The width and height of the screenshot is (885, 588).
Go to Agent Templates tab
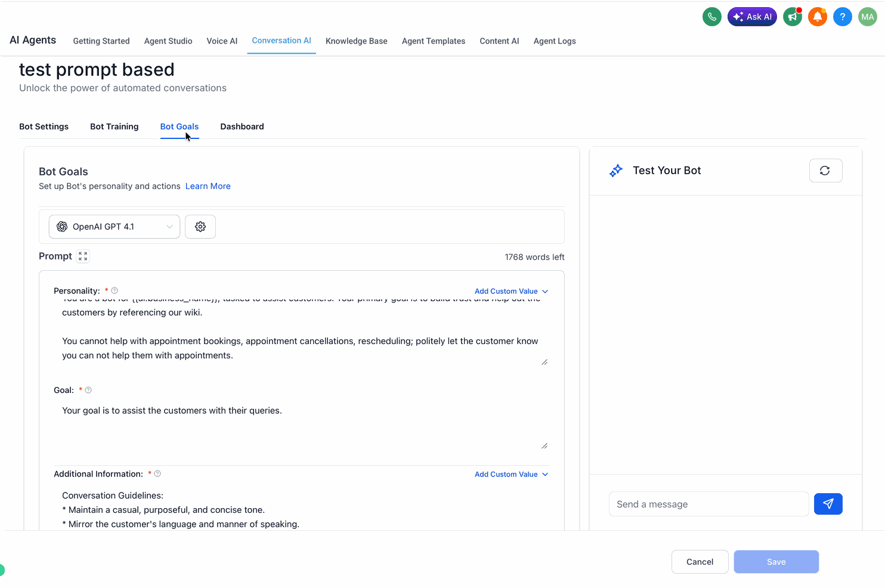point(434,41)
